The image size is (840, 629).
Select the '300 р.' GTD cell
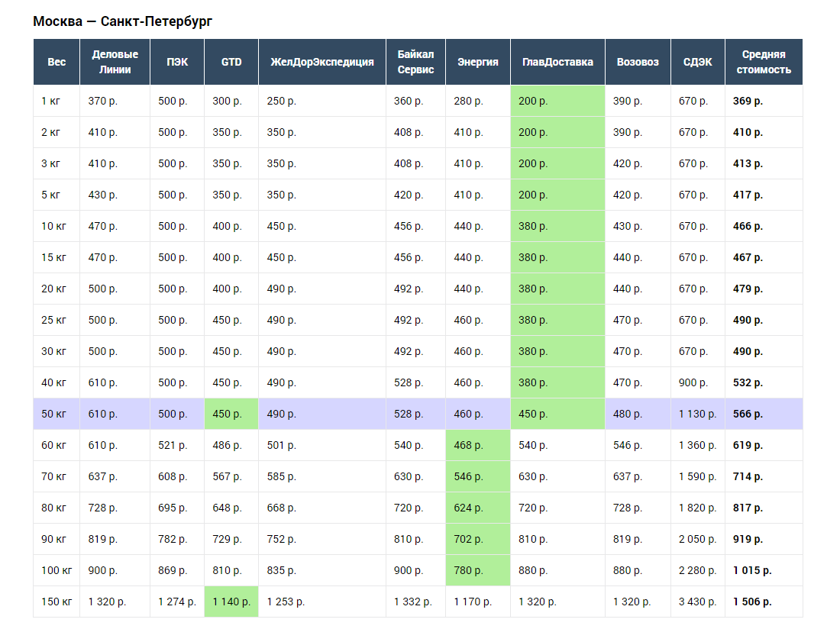click(231, 101)
